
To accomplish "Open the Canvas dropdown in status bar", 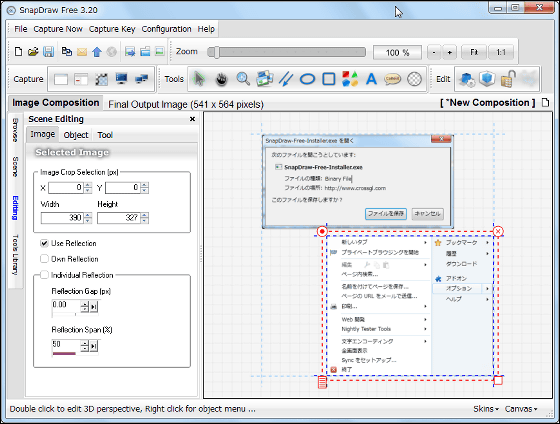I will pyautogui.click(x=521, y=409).
